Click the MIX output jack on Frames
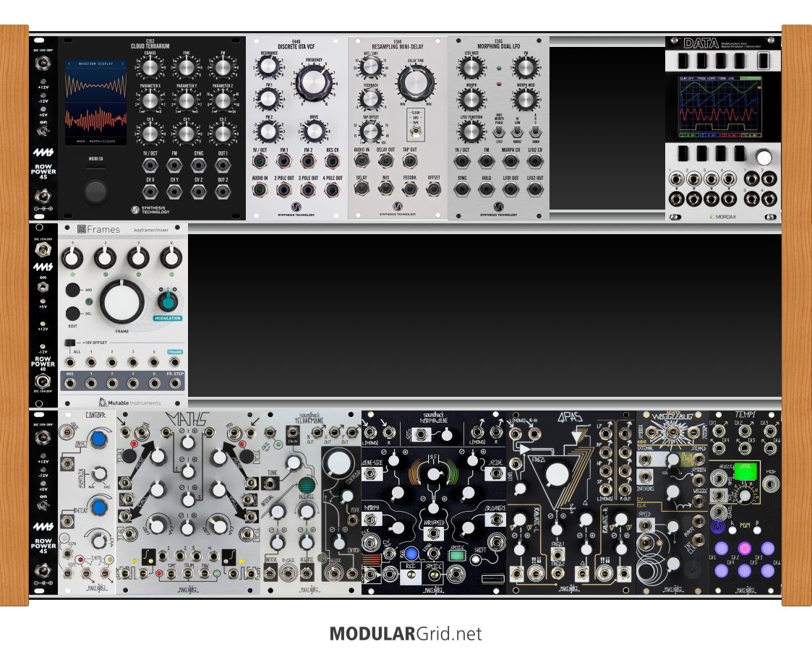812x649 pixels. (x=69, y=384)
